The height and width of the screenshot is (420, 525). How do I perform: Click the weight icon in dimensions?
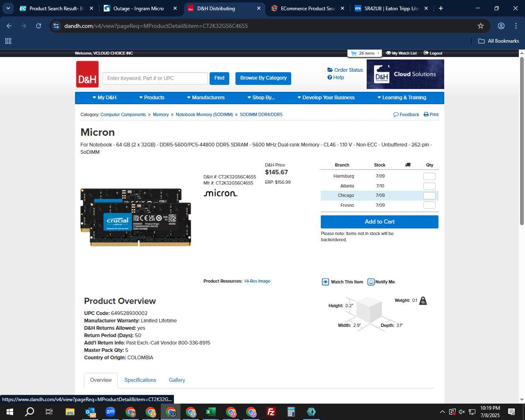point(423,301)
